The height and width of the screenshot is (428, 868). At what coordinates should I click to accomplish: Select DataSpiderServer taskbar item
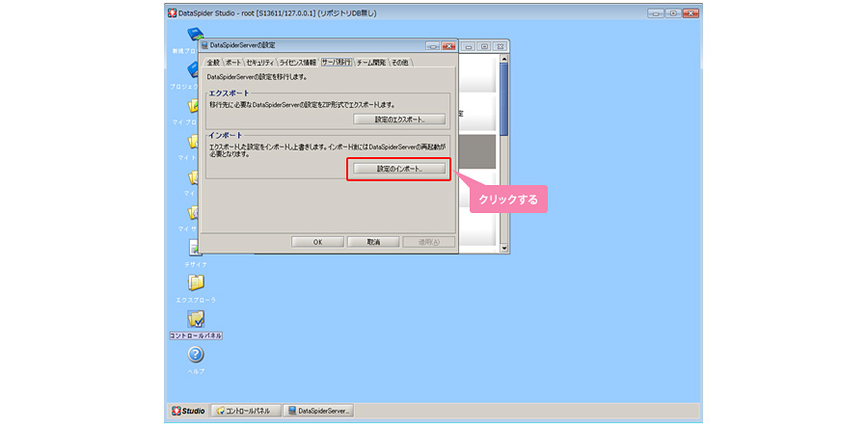coord(320,411)
